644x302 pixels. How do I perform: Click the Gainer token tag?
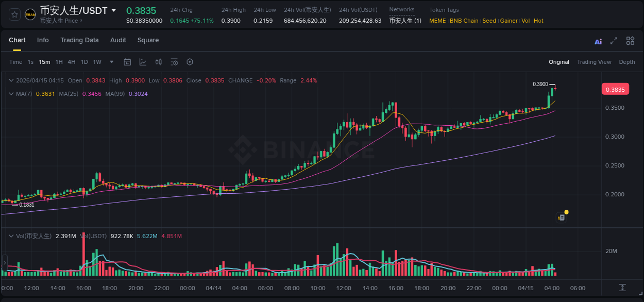point(509,21)
